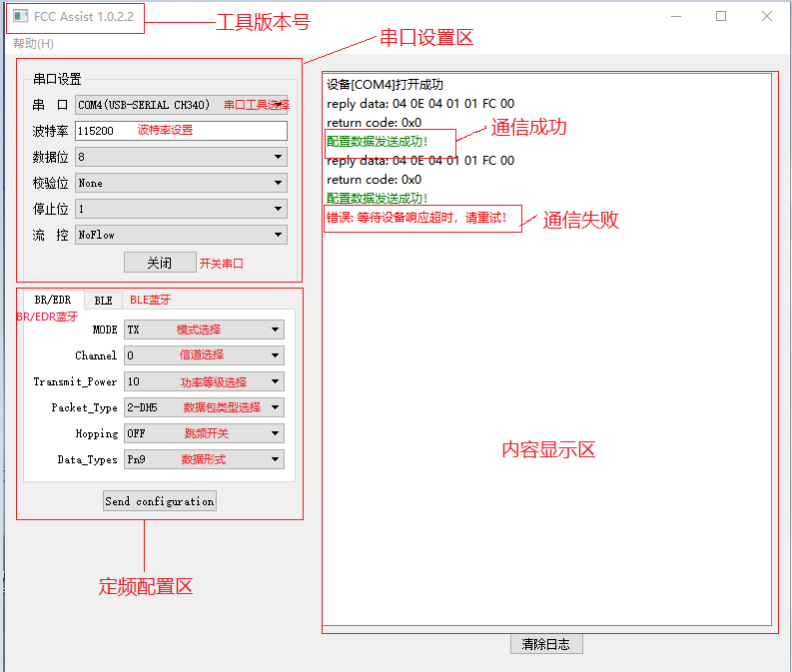Expand the Channel dropdown

tap(204, 355)
